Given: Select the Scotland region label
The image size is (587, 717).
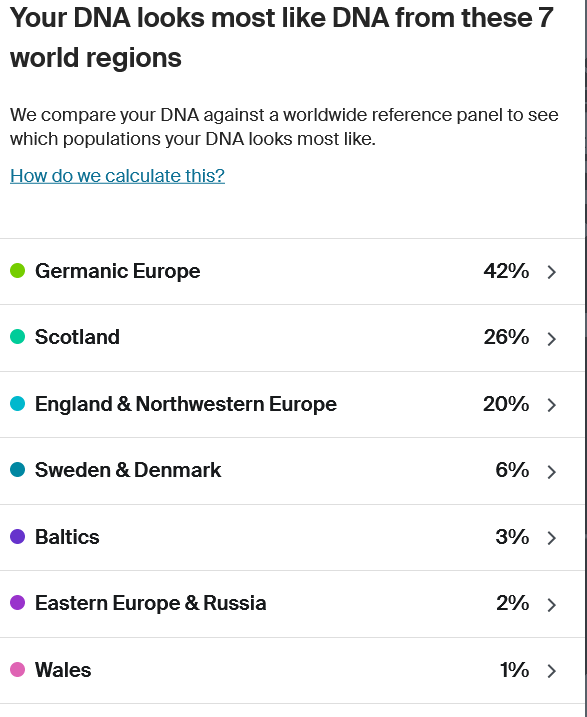Looking at the screenshot, I should click(x=77, y=337).
